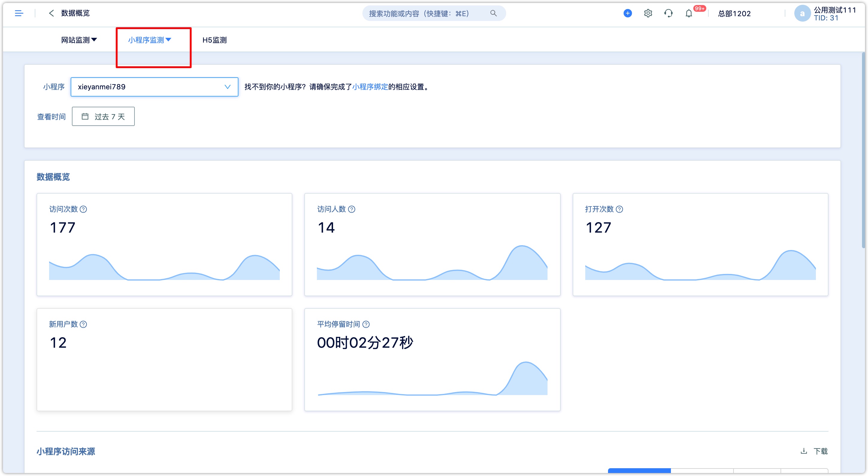
Task: Click the 访问次数 trend chart
Action: click(x=164, y=267)
